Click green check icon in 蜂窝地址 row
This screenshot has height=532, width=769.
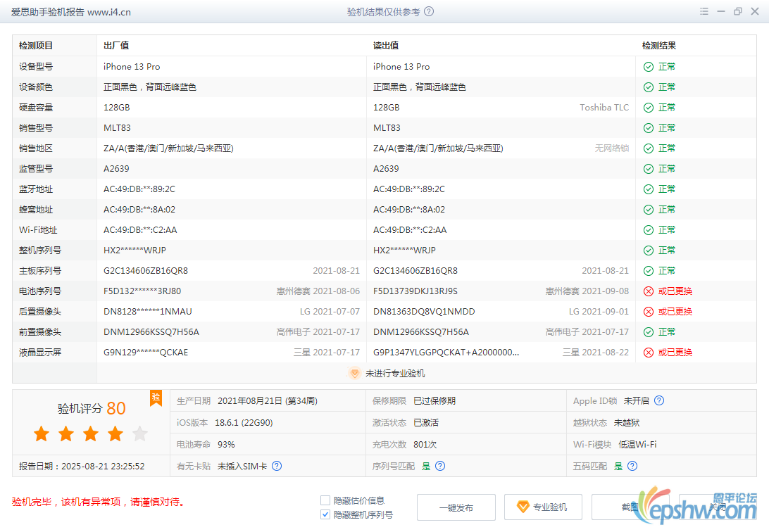[649, 210]
